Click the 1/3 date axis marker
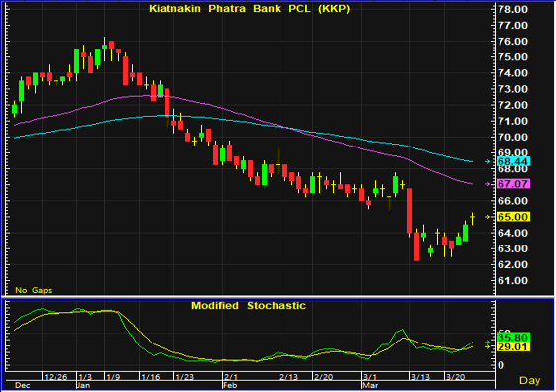 [x=85, y=377]
